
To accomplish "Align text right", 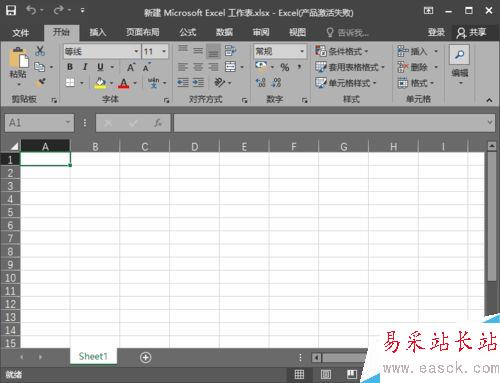I will pyautogui.click(x=213, y=67).
